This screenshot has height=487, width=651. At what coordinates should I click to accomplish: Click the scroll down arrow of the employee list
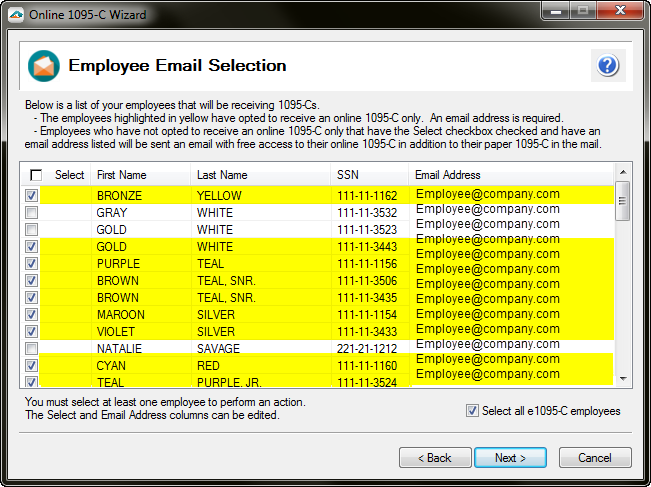[623, 379]
